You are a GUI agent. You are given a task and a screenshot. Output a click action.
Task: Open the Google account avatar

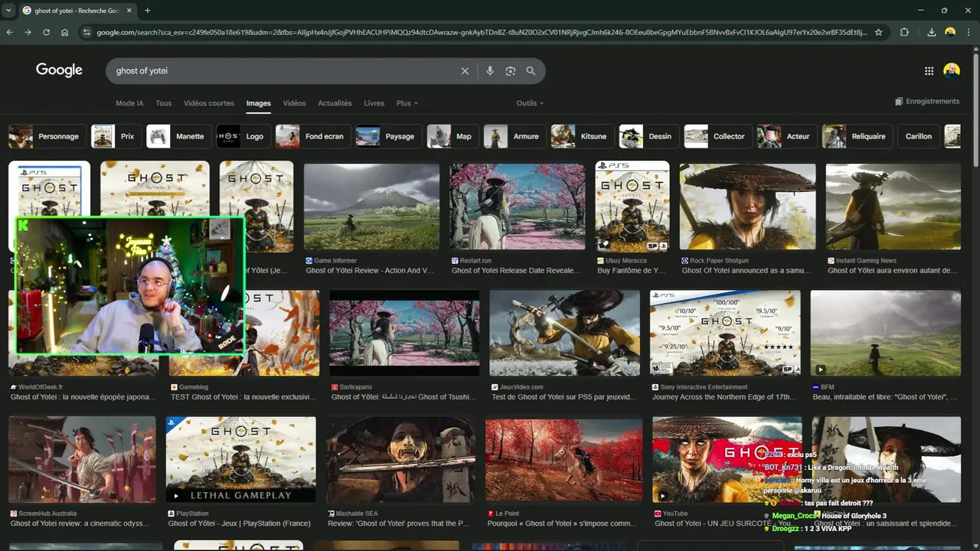tap(952, 70)
